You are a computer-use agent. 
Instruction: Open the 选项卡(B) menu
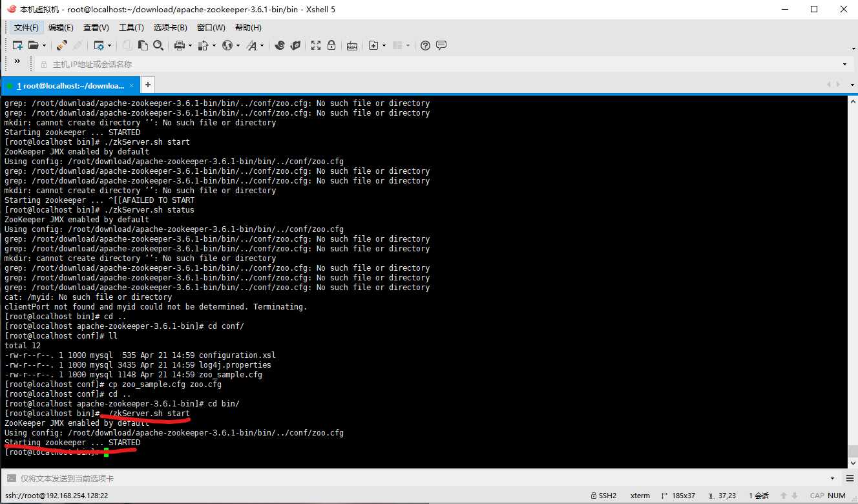pyautogui.click(x=171, y=28)
